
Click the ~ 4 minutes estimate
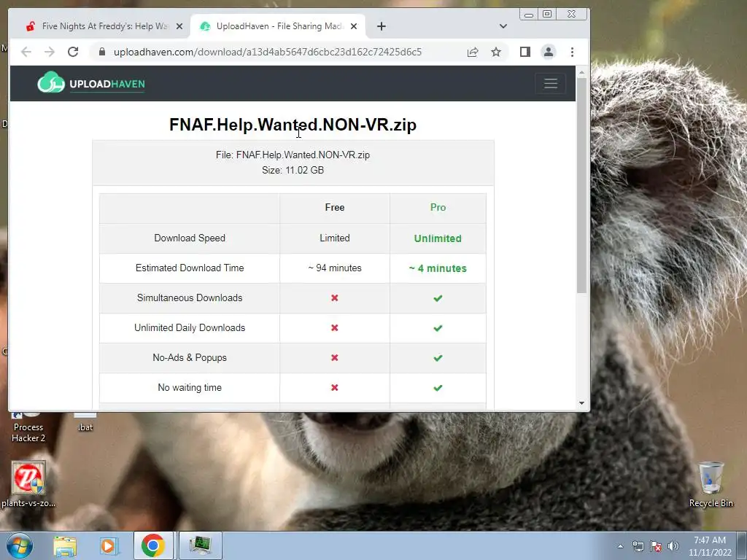[x=438, y=268]
